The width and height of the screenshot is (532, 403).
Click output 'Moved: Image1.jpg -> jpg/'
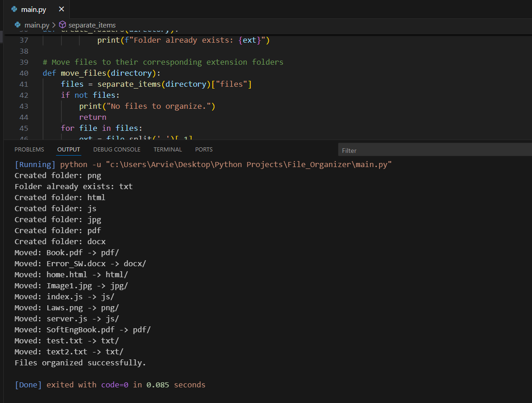tap(71, 286)
